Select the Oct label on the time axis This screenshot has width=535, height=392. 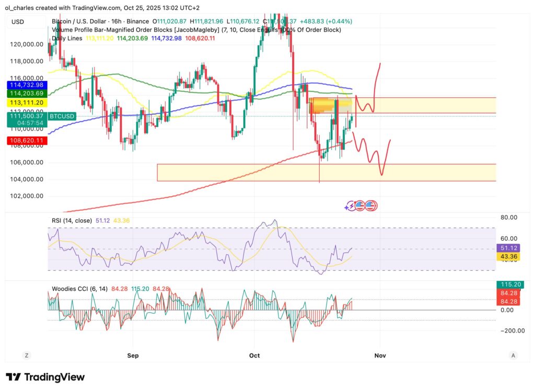(x=254, y=355)
